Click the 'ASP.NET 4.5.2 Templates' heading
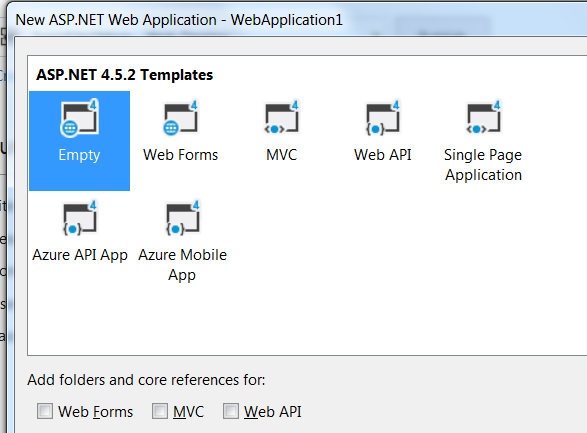 click(x=124, y=75)
